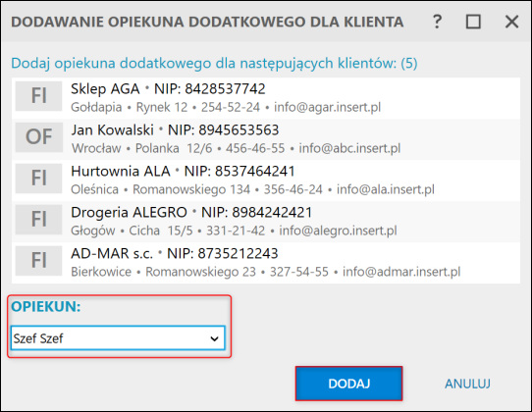Click the DODAJ button

coord(348,384)
